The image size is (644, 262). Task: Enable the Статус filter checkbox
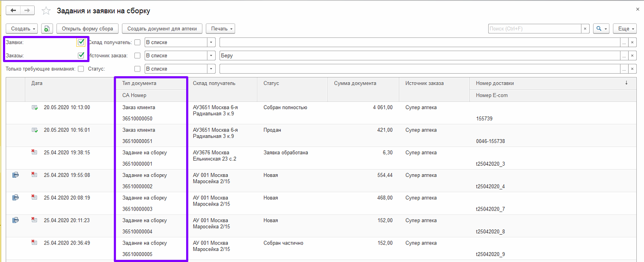click(137, 69)
